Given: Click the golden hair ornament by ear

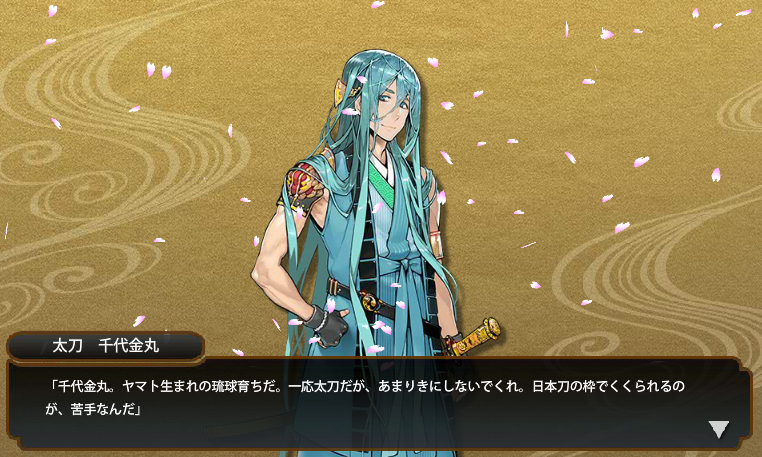Looking at the screenshot, I should [352, 87].
